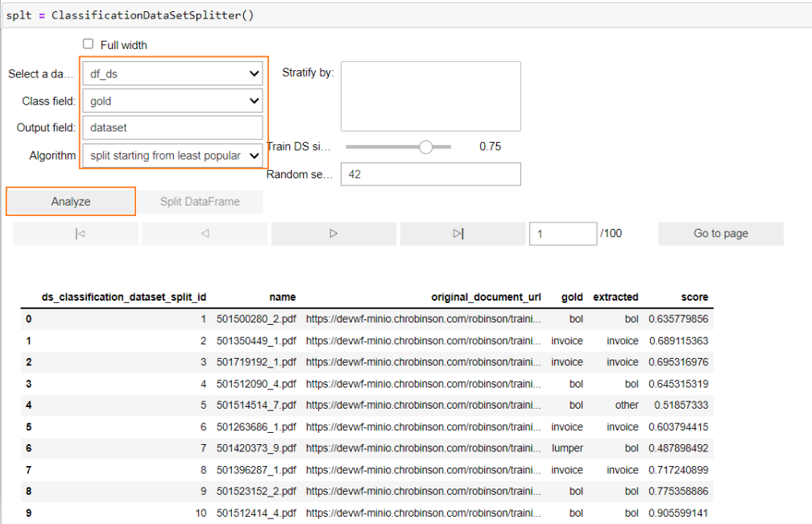
Task: Click the score value 0.905599141
Action: (678, 513)
